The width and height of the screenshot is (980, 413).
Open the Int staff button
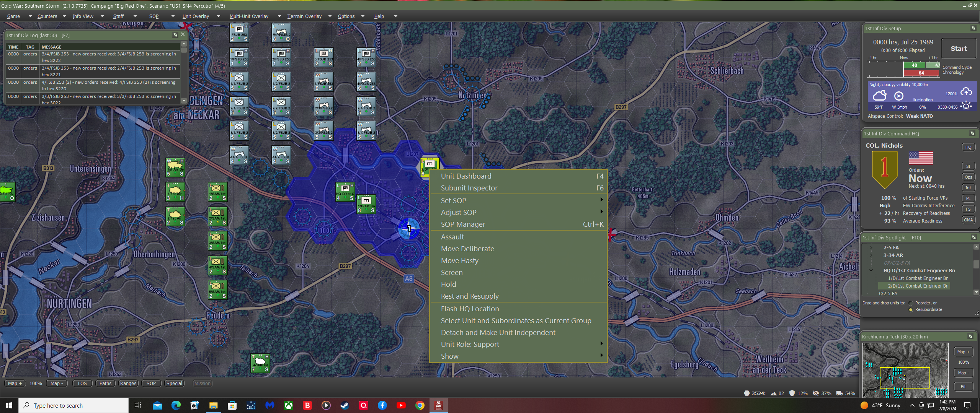968,188
